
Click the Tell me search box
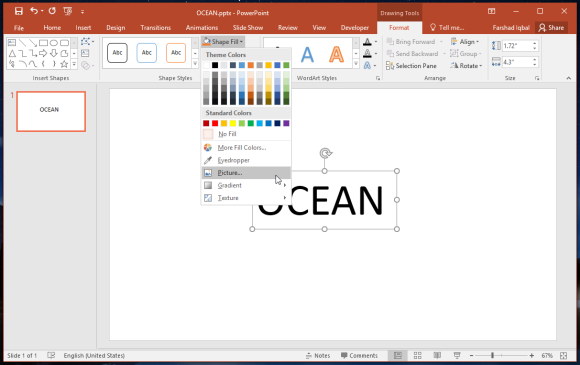[447, 28]
